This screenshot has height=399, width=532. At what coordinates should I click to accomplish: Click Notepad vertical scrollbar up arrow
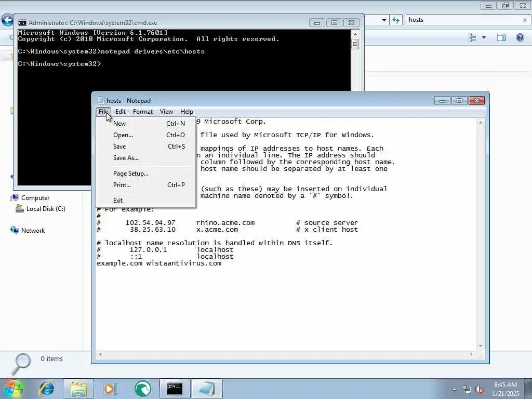pyautogui.click(x=481, y=123)
